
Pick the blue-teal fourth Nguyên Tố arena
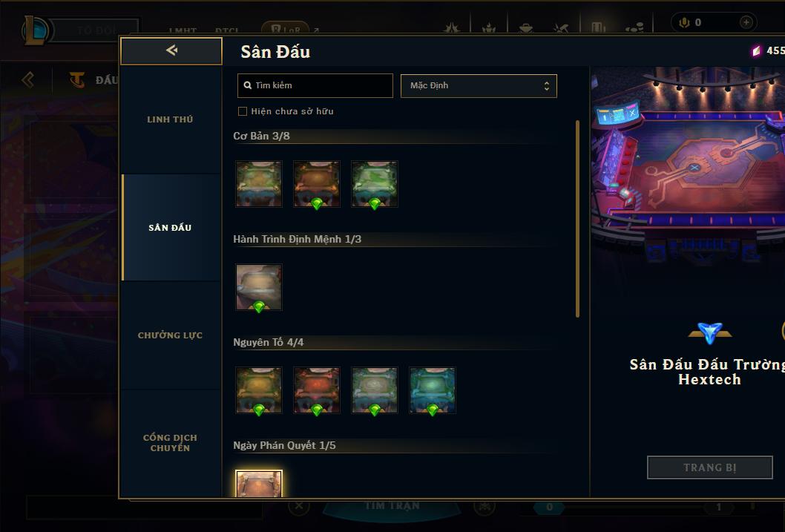(433, 390)
